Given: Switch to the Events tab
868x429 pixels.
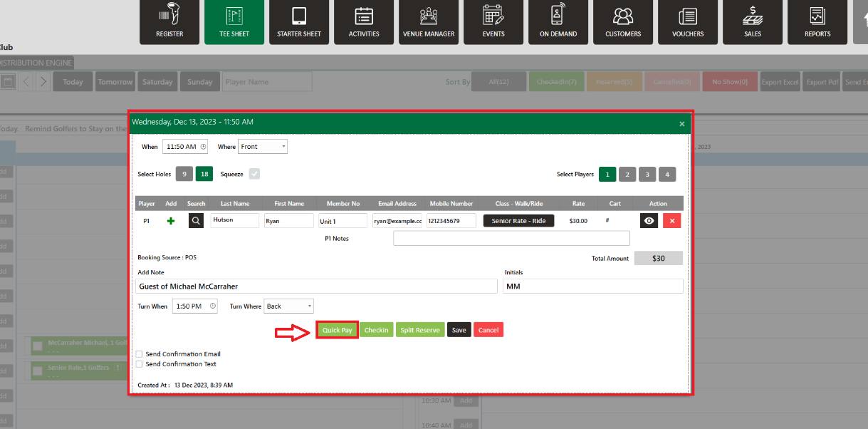Looking at the screenshot, I should pos(493,22).
